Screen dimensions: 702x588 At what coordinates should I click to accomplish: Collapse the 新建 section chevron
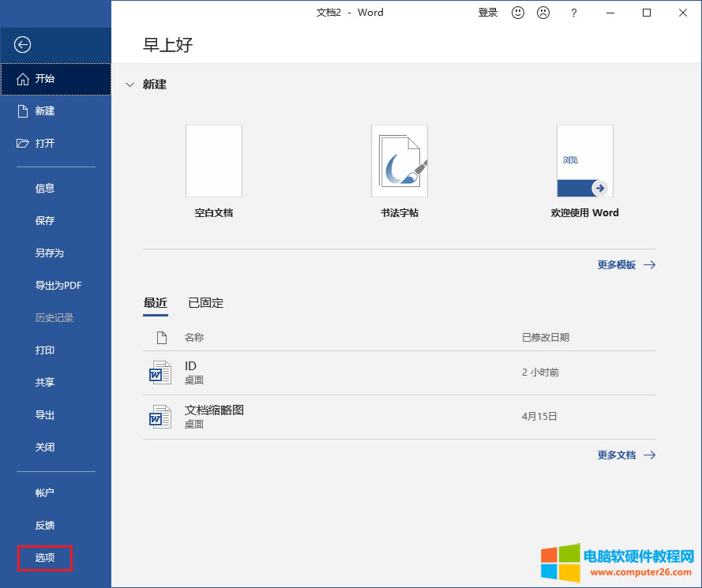[x=130, y=84]
